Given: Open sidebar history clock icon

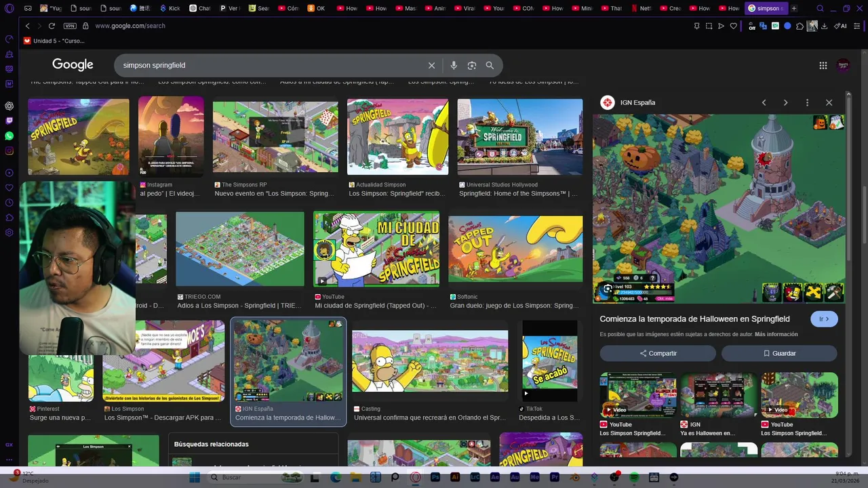Looking at the screenshot, I should [9, 203].
